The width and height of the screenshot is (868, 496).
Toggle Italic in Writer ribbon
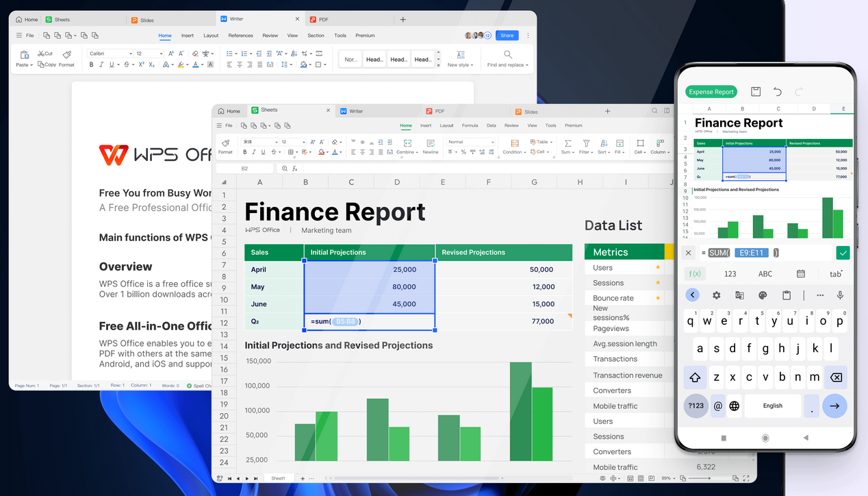pyautogui.click(x=101, y=64)
